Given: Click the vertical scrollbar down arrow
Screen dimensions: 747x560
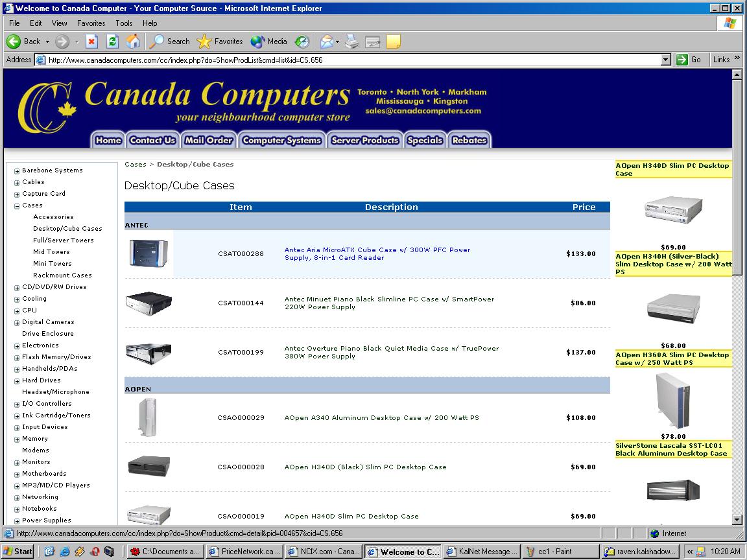Looking at the screenshot, I should tap(737, 520).
